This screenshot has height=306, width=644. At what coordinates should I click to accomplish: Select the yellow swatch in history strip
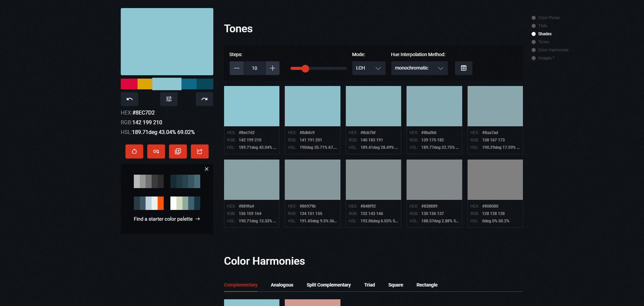pos(145,84)
